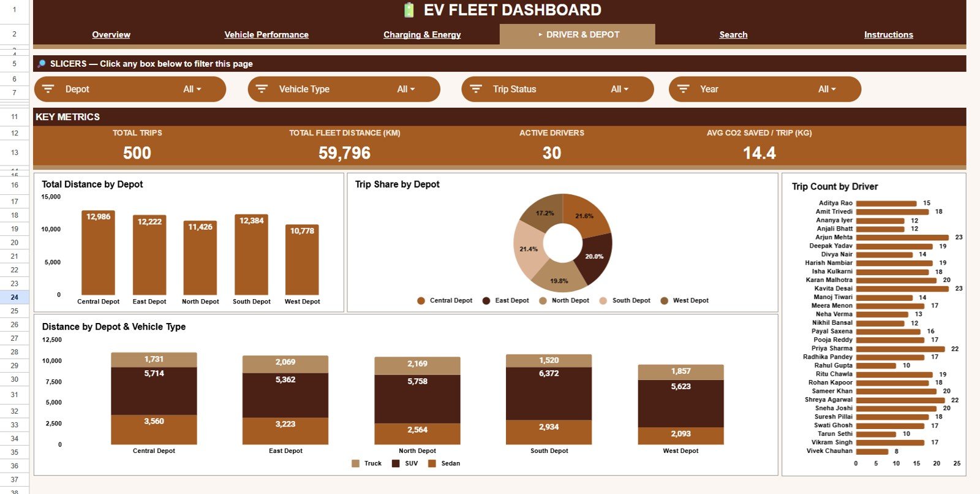Viewport: 980px width, 494px height.
Task: Select the 21.6% pie slice
Action: click(585, 215)
